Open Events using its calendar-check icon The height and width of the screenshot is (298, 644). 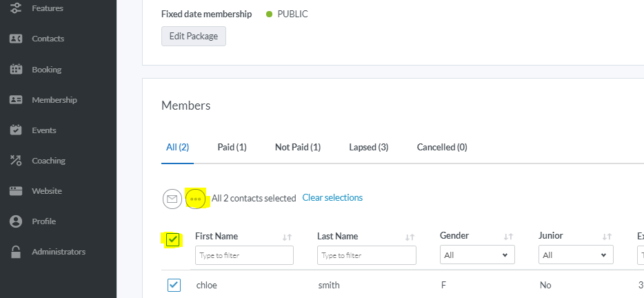16,130
